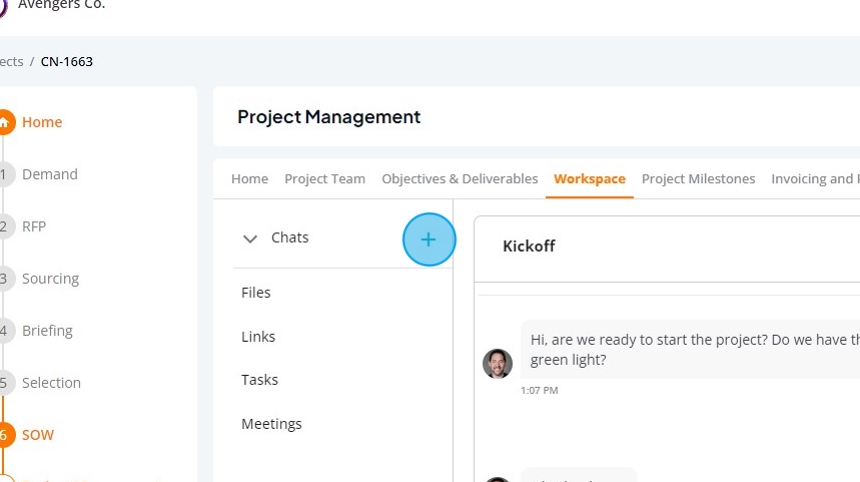Click the Avengers Co. company name
This screenshot has height=482, width=860.
[x=61, y=4]
